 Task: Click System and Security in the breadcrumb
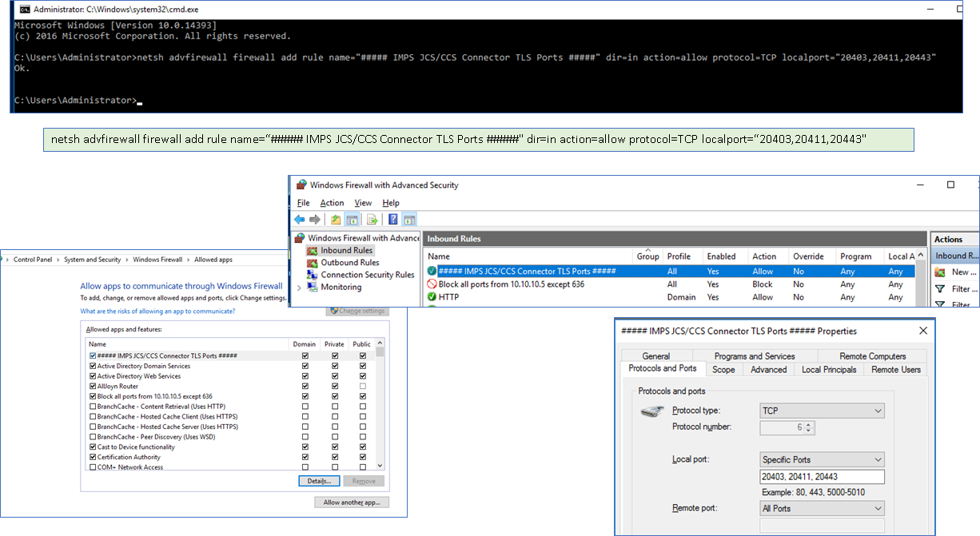pyautogui.click(x=93, y=260)
